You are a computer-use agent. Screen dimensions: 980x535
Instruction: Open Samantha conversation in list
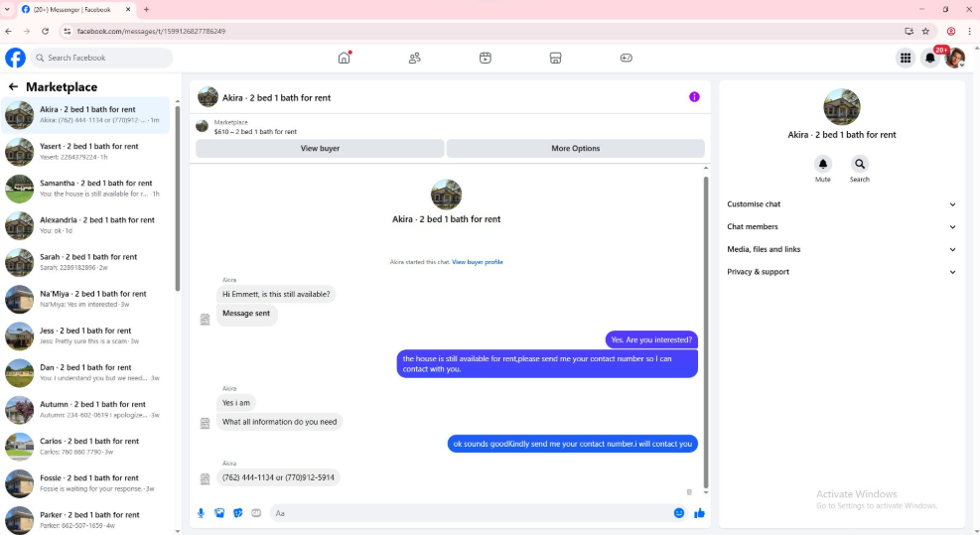coord(85,189)
